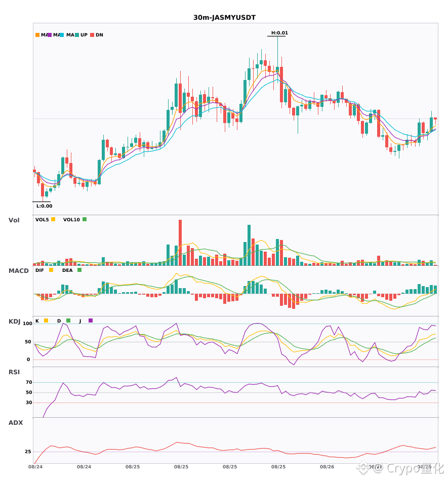Click the tallest green volume bar
The image size is (448, 481).
tap(249, 245)
